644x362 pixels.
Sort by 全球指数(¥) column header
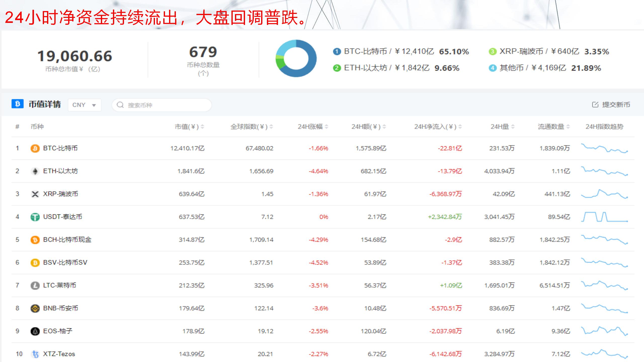(251, 127)
